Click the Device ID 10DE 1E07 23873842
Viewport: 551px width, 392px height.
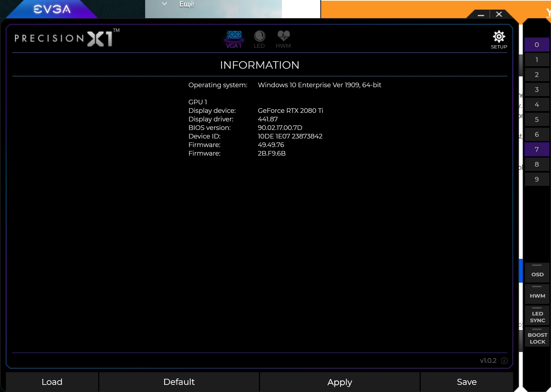click(290, 136)
